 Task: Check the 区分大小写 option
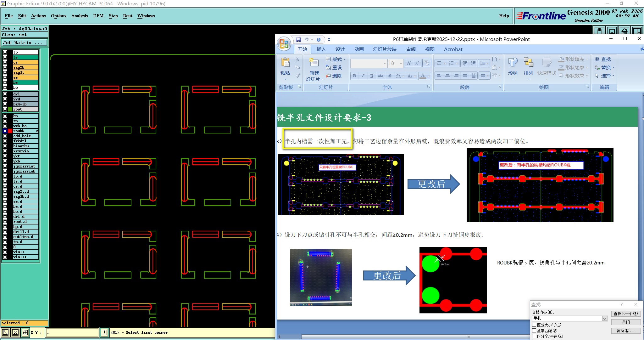pyautogui.click(x=534, y=325)
